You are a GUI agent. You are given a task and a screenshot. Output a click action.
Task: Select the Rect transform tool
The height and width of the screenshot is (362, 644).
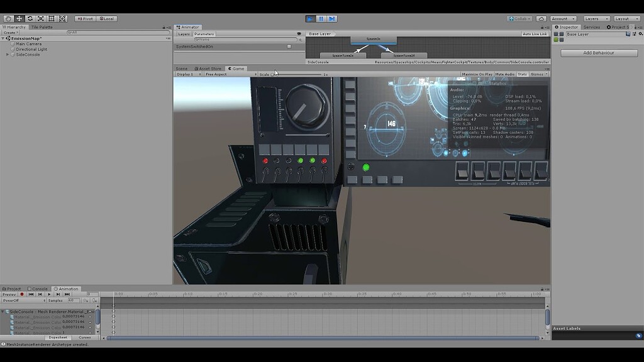coord(51,18)
